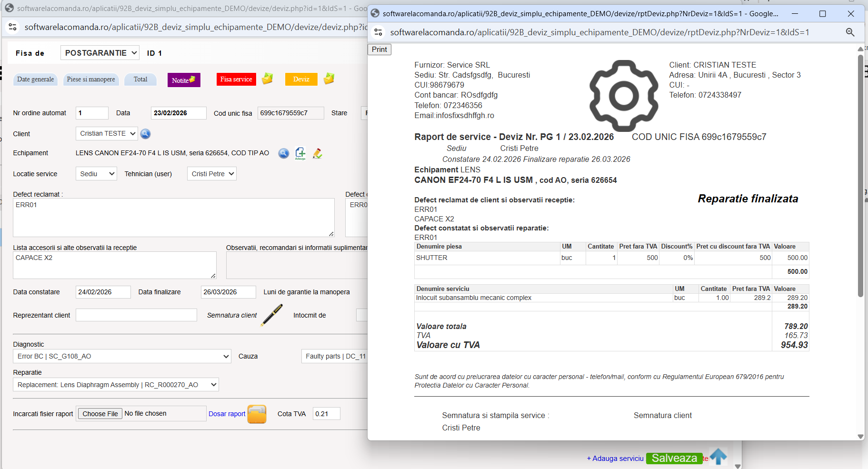Click scroll down arrow in popup scrollbar
The height and width of the screenshot is (469, 868).
coord(860,436)
